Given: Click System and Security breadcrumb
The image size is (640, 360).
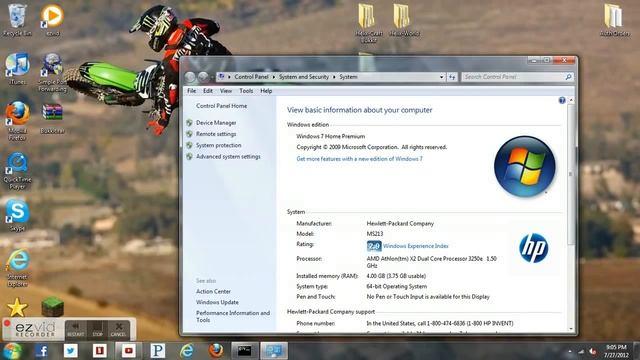Looking at the screenshot, I should (x=304, y=77).
